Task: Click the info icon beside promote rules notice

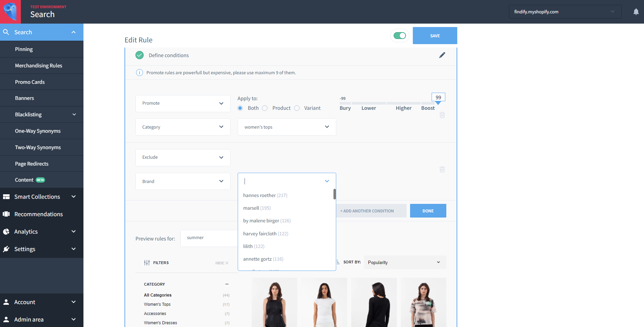Action: (140, 73)
